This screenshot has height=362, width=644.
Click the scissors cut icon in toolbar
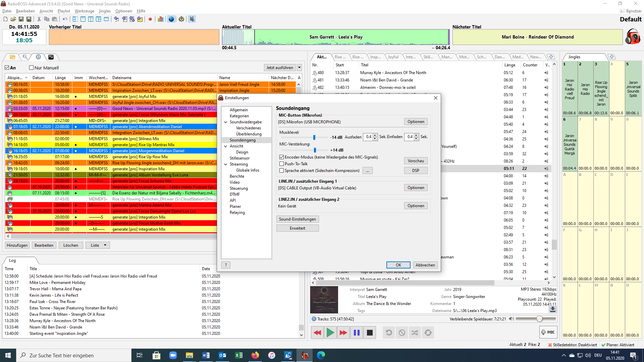click(39, 19)
